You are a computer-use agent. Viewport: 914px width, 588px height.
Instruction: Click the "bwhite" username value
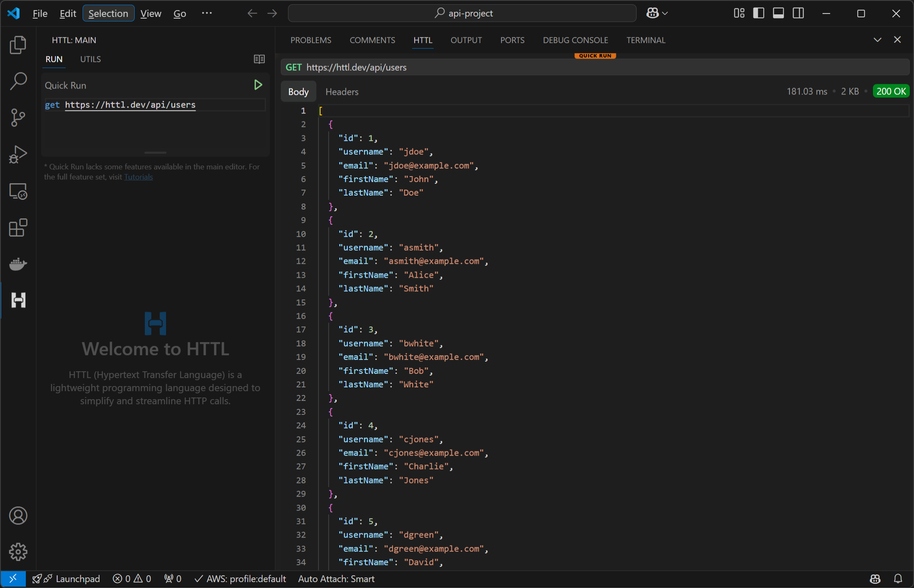[x=418, y=343]
